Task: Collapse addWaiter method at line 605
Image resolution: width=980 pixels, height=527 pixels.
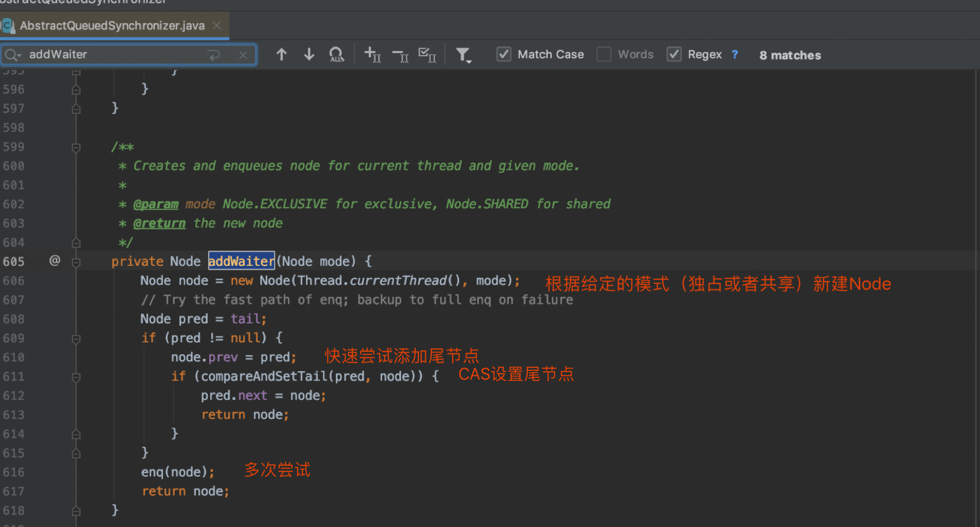Action: click(77, 262)
